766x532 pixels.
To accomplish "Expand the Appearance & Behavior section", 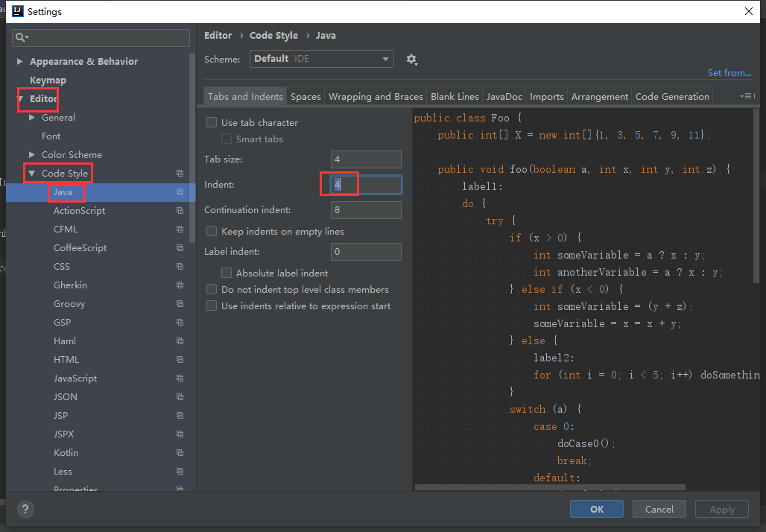I will pyautogui.click(x=19, y=62).
